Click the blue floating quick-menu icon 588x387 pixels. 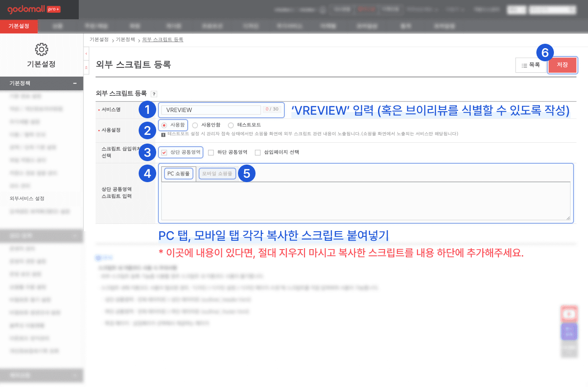pyautogui.click(x=569, y=331)
